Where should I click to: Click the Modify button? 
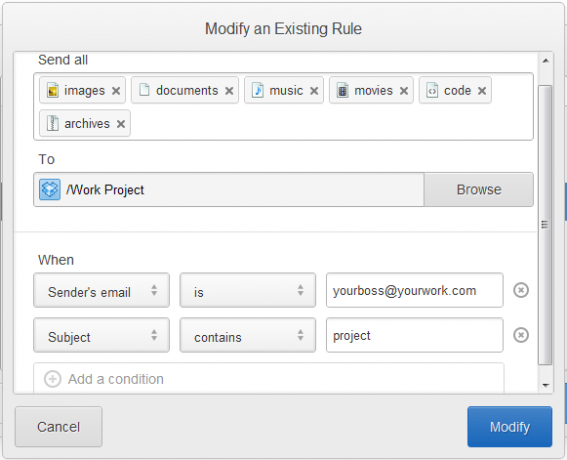click(x=510, y=427)
